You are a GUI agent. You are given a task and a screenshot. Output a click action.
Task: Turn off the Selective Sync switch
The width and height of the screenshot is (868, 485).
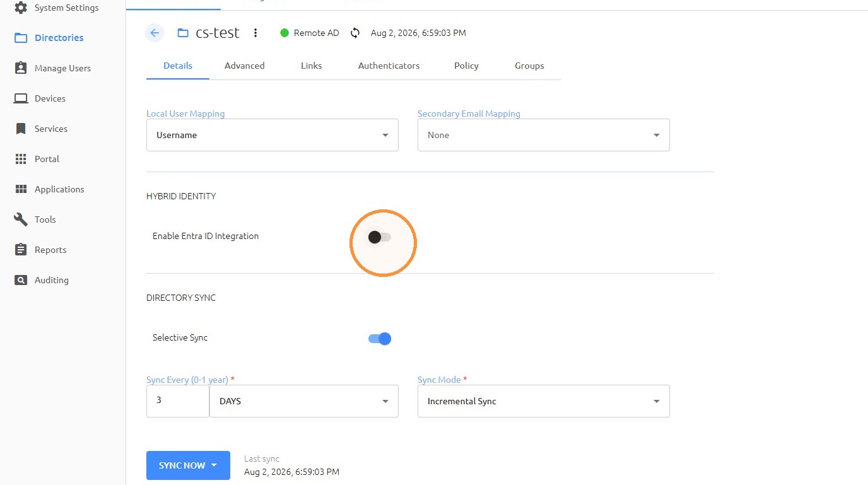pos(380,339)
